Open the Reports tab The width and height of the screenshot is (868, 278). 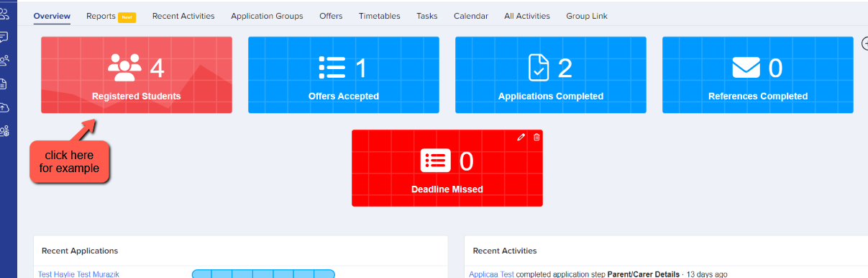(101, 16)
